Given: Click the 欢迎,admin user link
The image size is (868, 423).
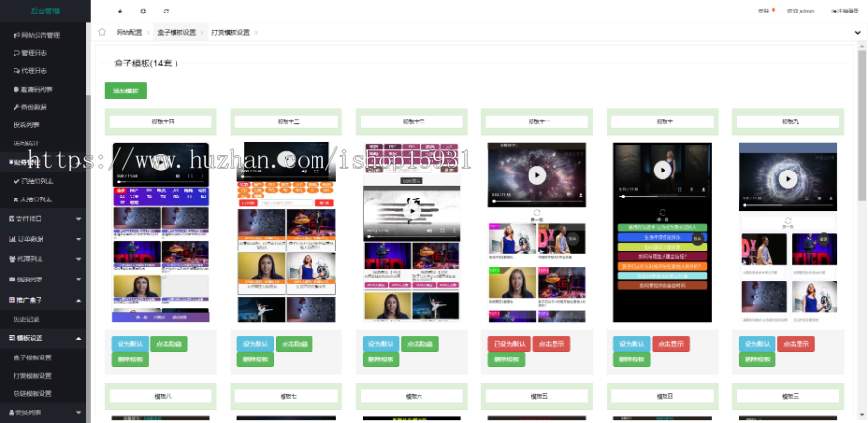Looking at the screenshot, I should pos(800,11).
